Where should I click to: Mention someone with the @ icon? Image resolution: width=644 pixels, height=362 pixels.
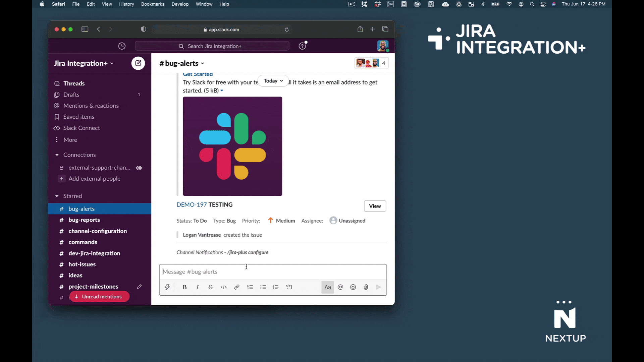(340, 287)
